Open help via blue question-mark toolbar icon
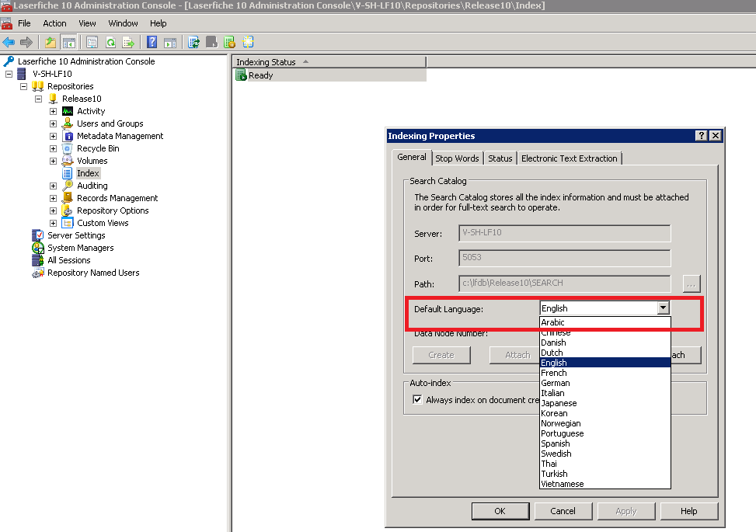Image resolution: width=756 pixels, height=532 pixels. [152, 43]
